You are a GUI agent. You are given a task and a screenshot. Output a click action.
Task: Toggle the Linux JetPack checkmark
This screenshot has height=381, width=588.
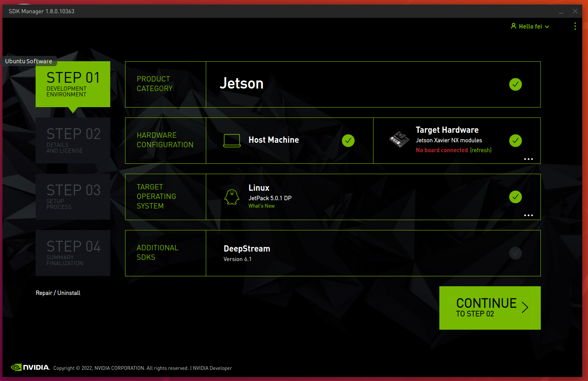(x=515, y=197)
